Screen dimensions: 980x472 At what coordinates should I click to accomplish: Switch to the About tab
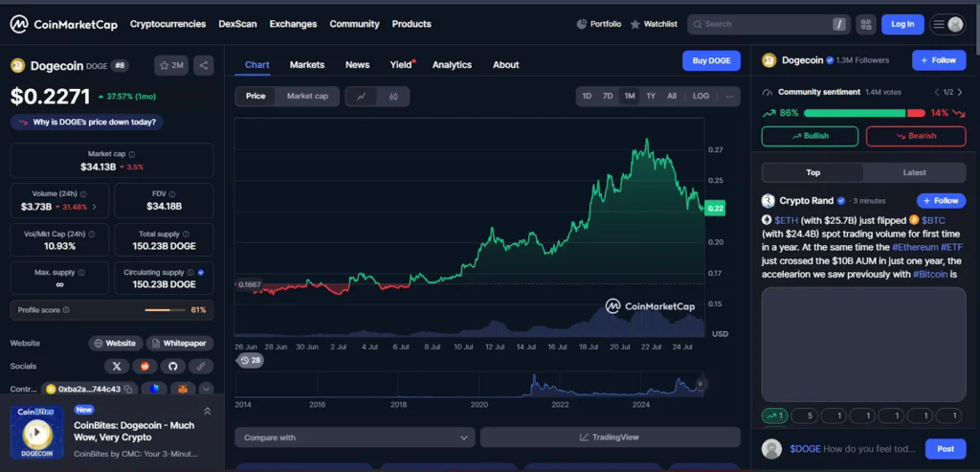coord(505,65)
